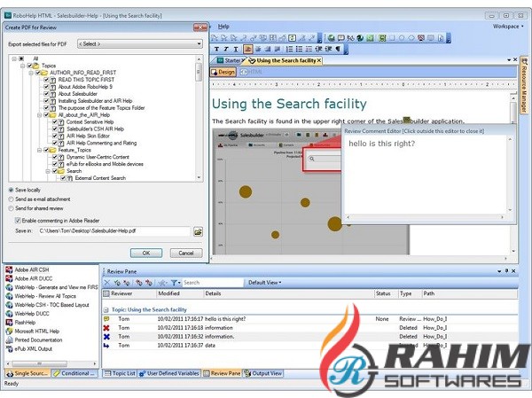The width and height of the screenshot is (532, 398).
Task: Open the Default View dropdown
Action: click(x=264, y=282)
